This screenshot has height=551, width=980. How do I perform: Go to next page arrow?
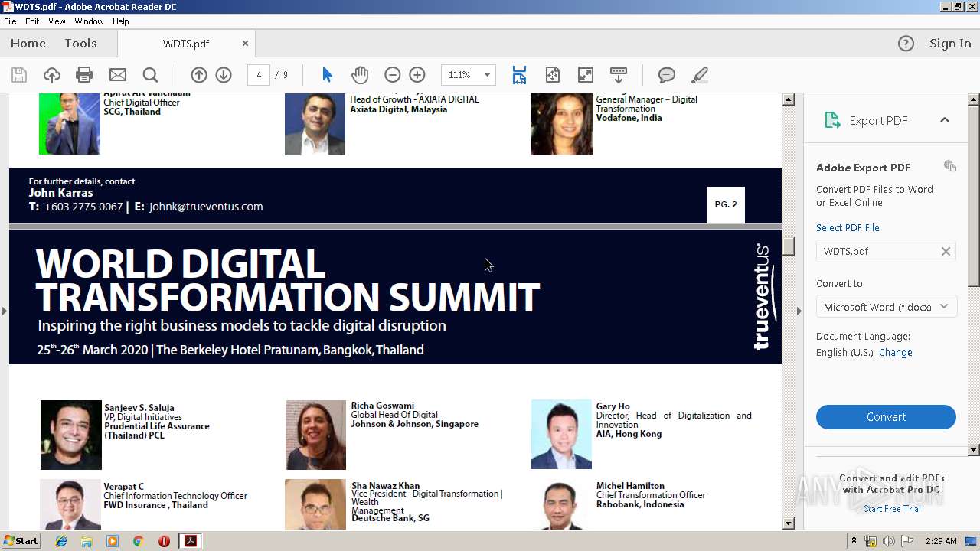tap(224, 75)
